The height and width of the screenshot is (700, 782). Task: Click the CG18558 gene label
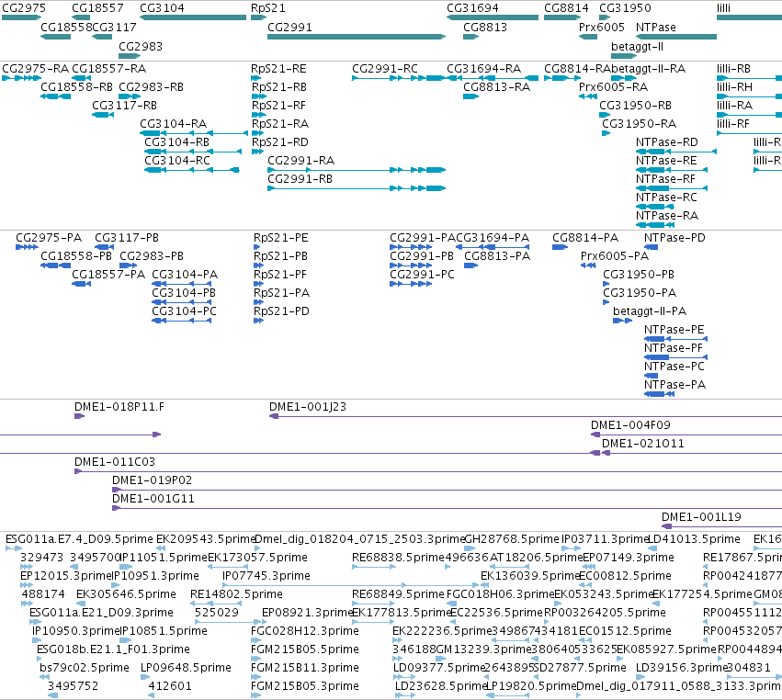click(66, 27)
